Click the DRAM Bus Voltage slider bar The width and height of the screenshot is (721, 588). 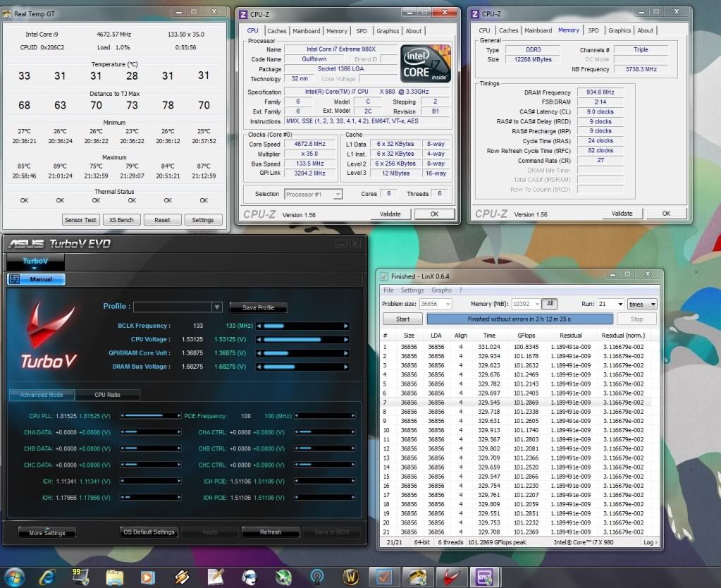tap(302, 367)
